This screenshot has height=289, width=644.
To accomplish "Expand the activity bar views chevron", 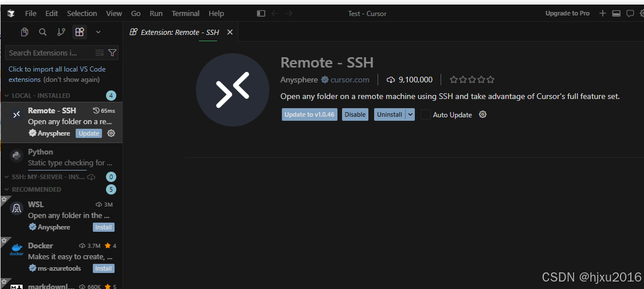I will (98, 32).
